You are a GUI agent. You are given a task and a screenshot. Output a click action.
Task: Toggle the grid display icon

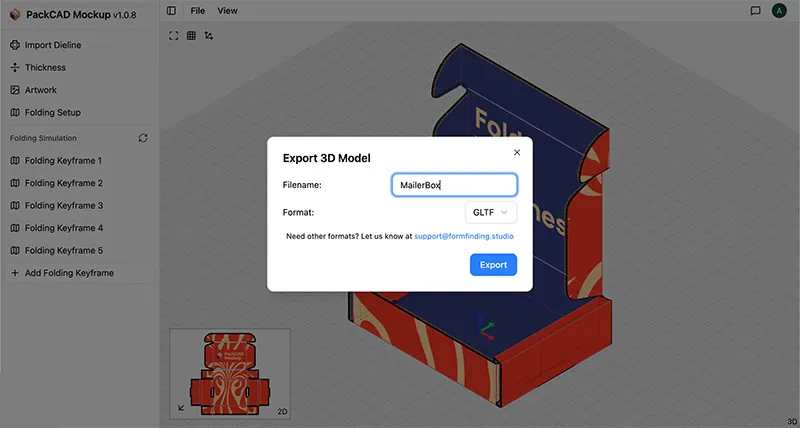coord(191,36)
